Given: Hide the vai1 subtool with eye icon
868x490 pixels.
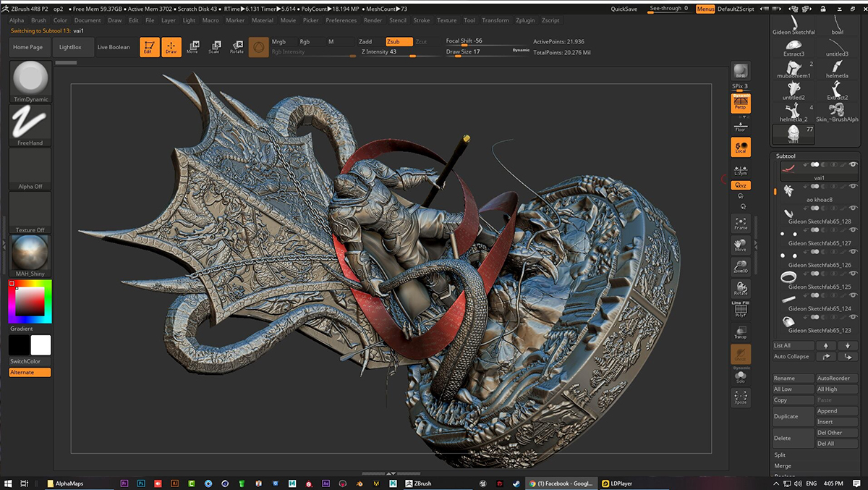Looking at the screenshot, I should pyautogui.click(x=854, y=165).
